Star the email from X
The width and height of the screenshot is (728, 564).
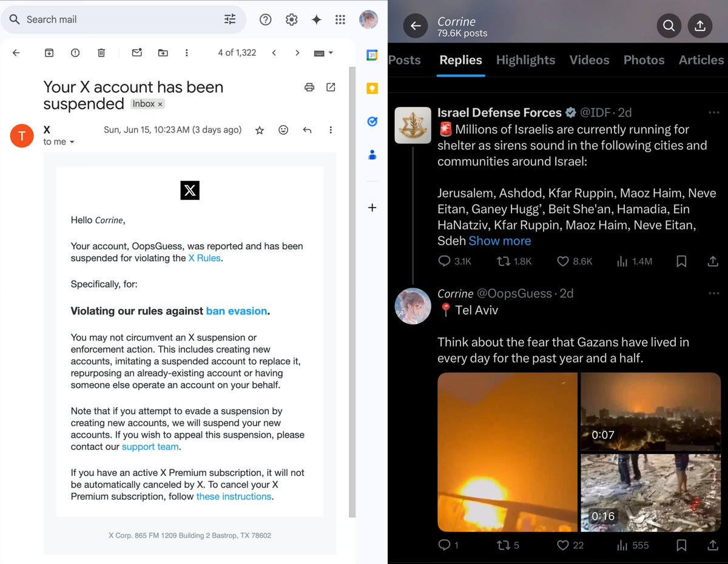[260, 130]
